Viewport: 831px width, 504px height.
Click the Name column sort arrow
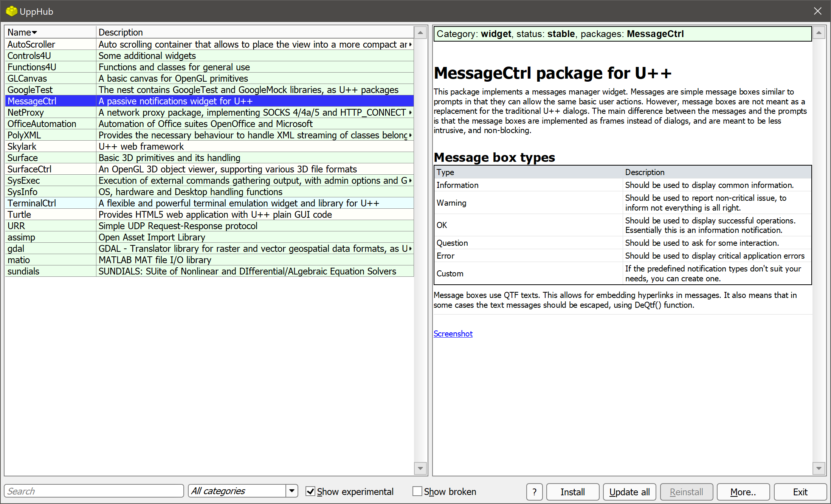[x=34, y=33]
